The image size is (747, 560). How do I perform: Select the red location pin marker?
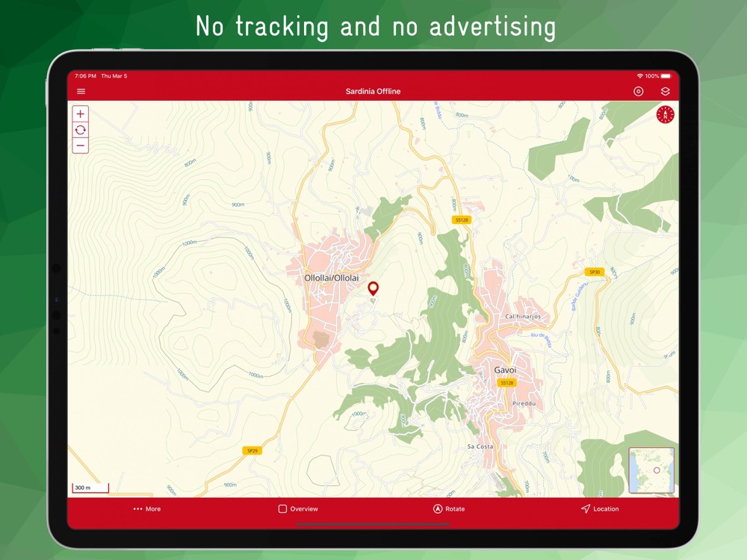[x=373, y=288]
